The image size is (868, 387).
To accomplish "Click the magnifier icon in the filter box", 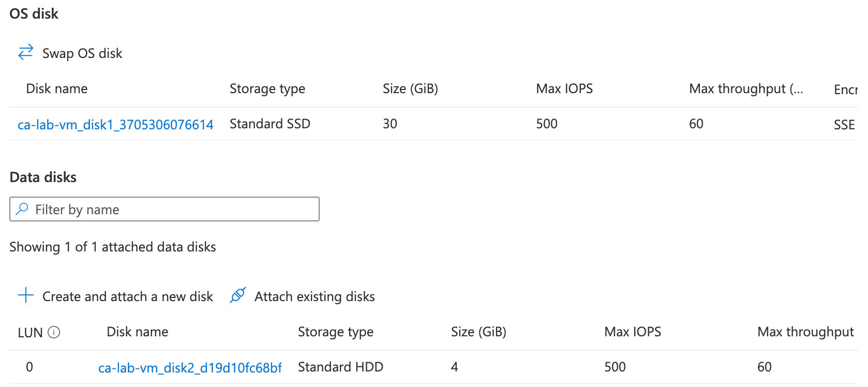I will click(22, 209).
